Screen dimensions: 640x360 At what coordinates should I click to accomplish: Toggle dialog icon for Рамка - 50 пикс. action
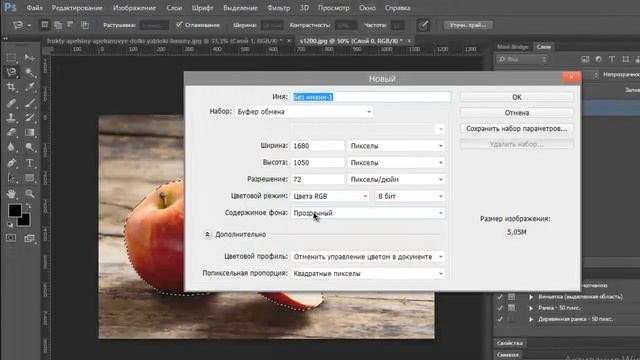[x=511, y=308]
